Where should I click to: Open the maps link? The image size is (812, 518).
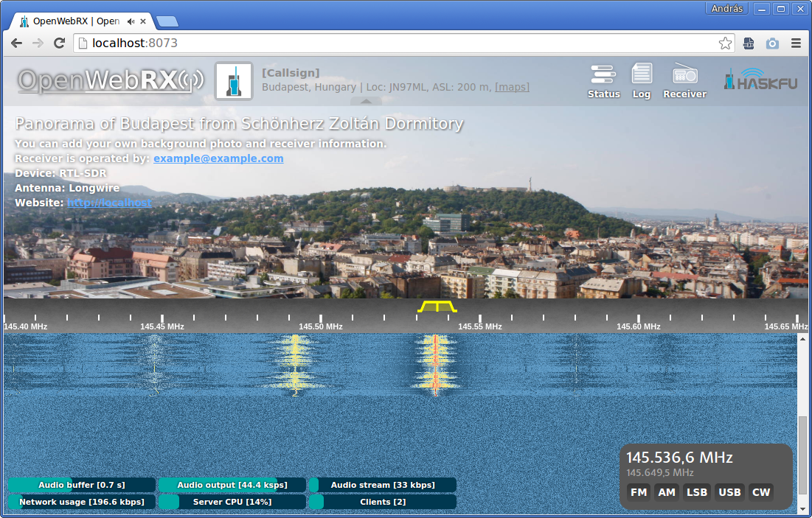512,87
